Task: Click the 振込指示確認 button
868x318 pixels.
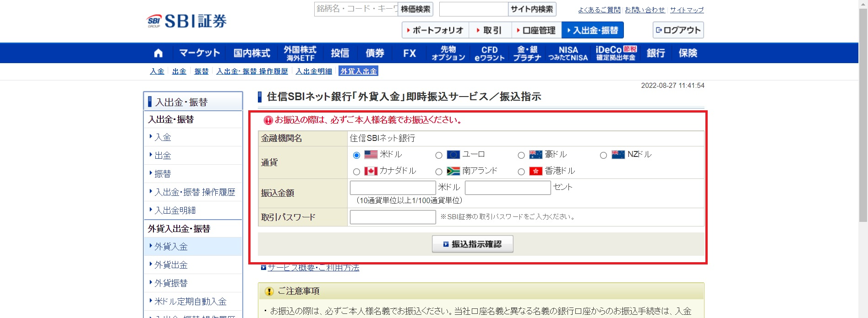Action: pyautogui.click(x=472, y=244)
